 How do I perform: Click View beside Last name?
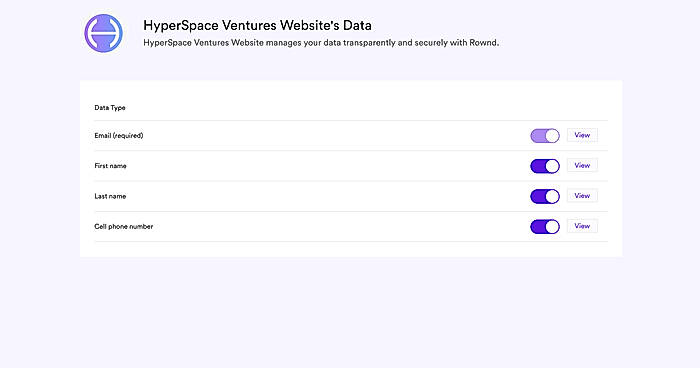point(582,196)
